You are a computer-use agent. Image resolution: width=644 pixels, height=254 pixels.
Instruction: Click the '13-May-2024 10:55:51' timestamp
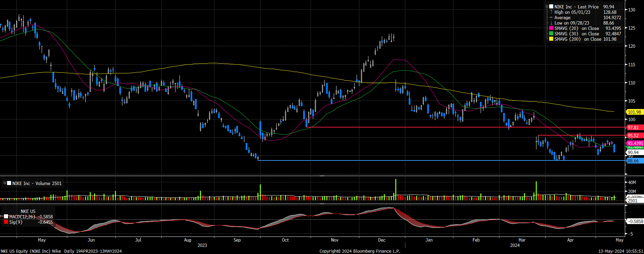pos(620,251)
